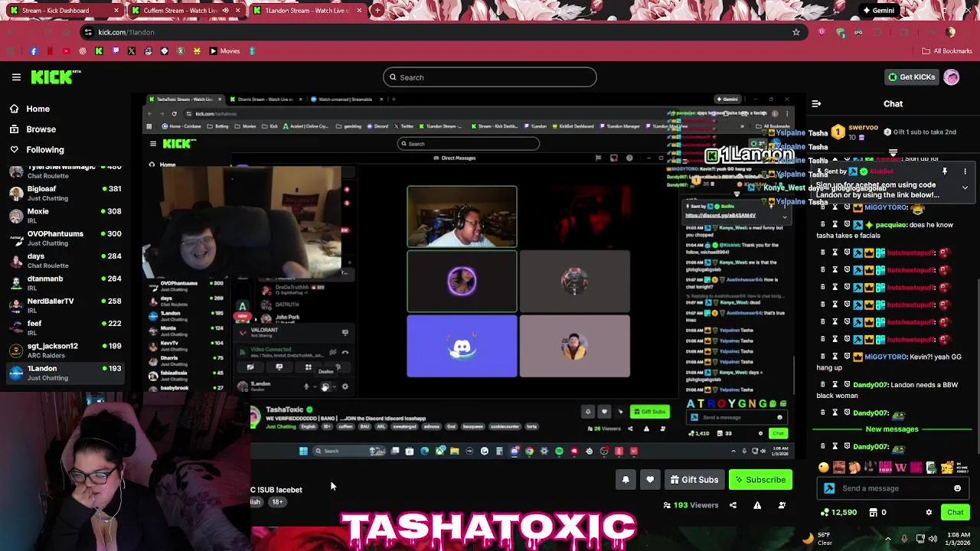Open dtanmanb channel in sidebar
This screenshot has height=551, width=980.
tap(65, 283)
